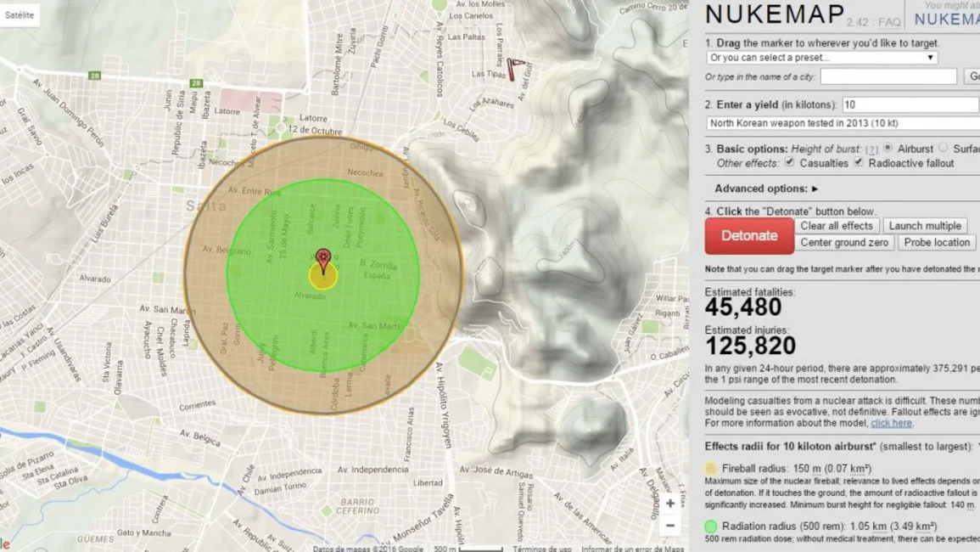
Task: Open the height of burst help link
Action: click(871, 149)
